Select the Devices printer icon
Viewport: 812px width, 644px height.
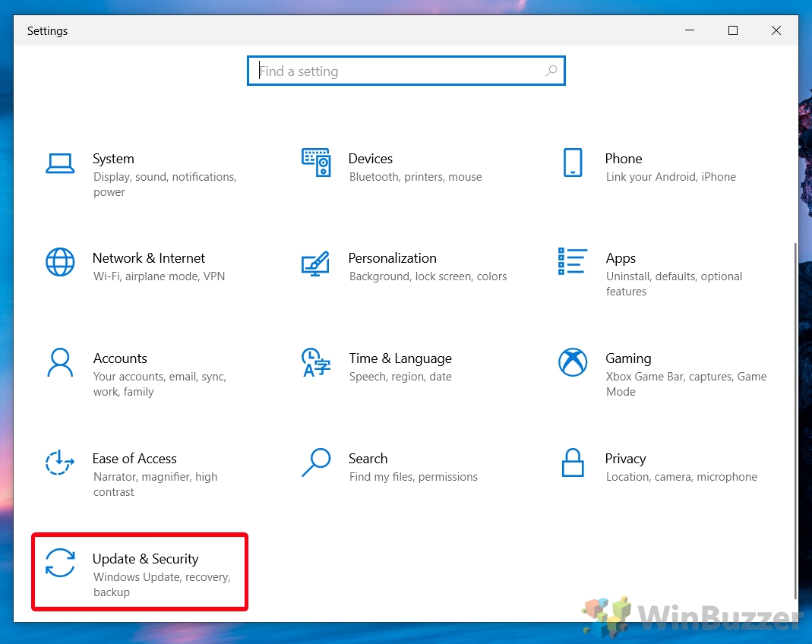point(316,163)
